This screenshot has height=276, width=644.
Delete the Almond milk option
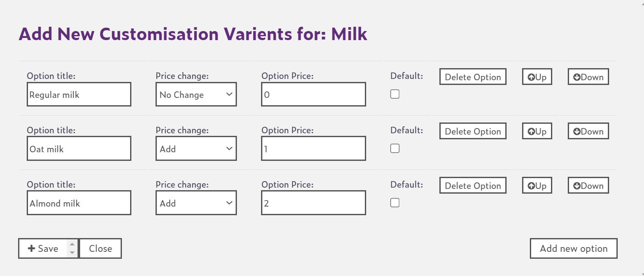pos(473,186)
